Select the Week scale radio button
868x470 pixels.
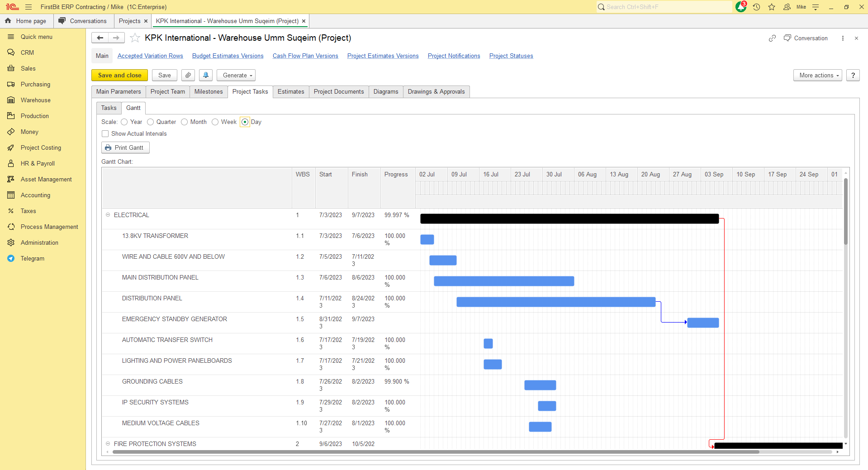(x=215, y=122)
